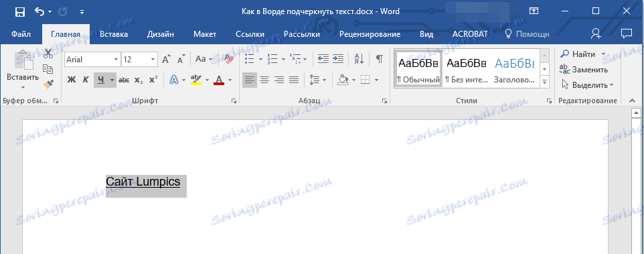Open the Выделить select menu

pos(587,85)
